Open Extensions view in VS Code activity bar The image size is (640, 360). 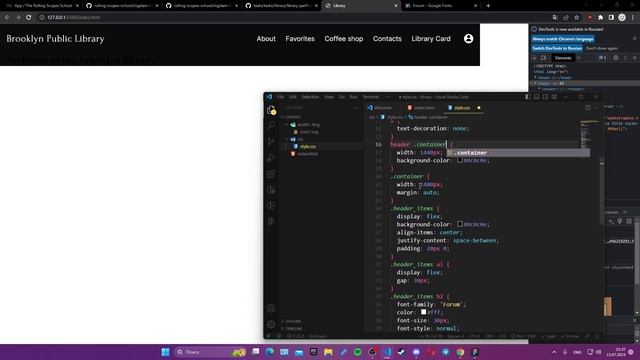point(271,174)
